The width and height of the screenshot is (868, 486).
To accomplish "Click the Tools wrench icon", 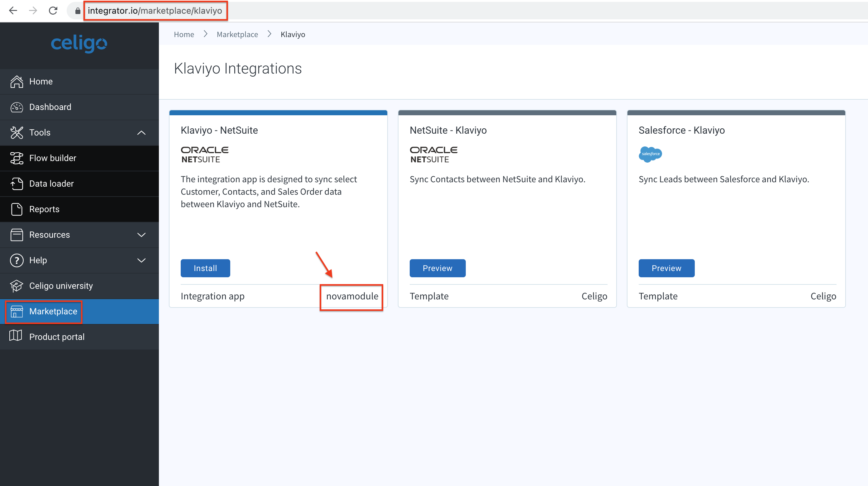I will tap(17, 132).
